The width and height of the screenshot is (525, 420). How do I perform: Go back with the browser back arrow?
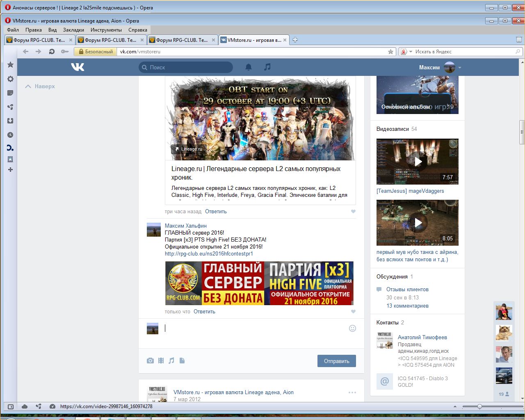pyautogui.click(x=26, y=52)
